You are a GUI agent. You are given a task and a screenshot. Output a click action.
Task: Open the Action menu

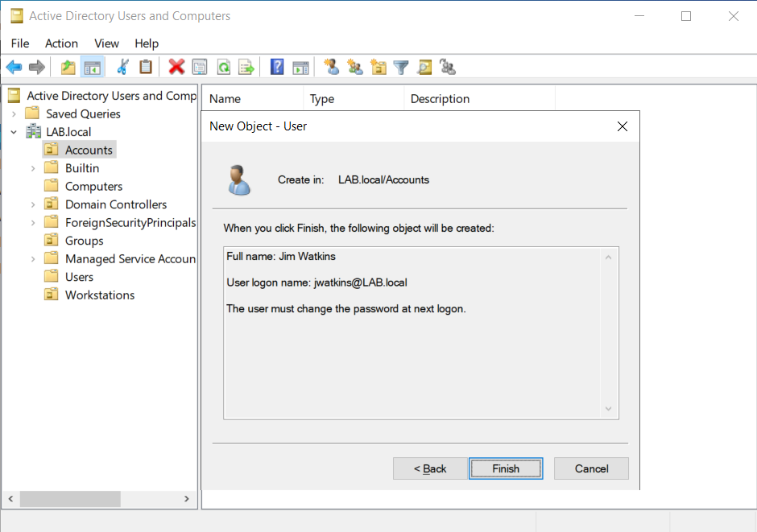click(61, 43)
